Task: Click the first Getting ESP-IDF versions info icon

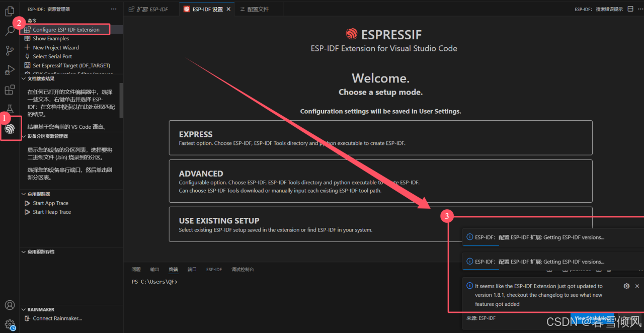Action: click(x=469, y=237)
